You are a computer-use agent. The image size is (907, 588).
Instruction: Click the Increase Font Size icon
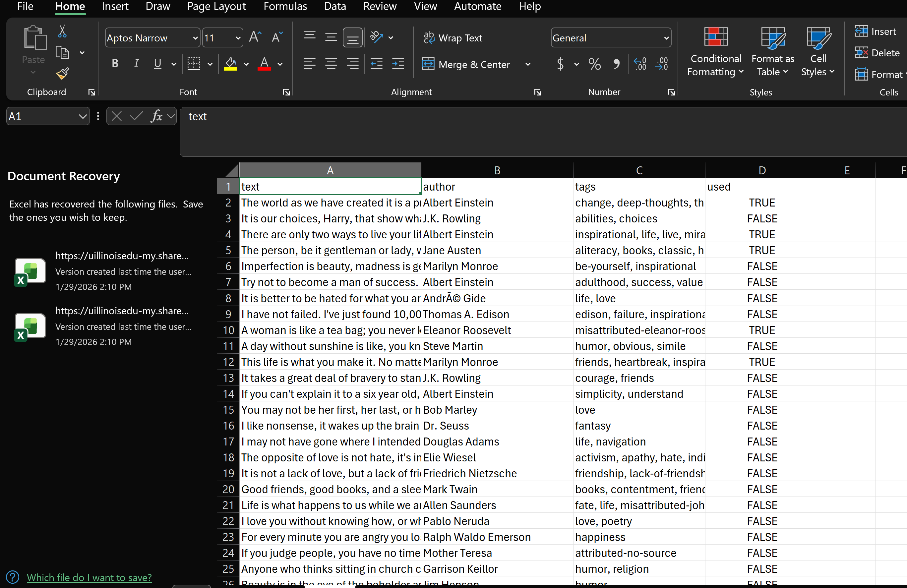pyautogui.click(x=255, y=37)
